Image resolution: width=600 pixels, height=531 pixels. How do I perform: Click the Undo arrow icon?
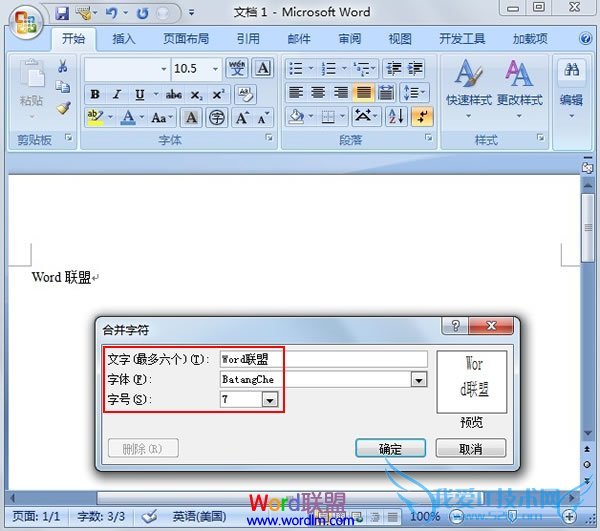[111, 13]
